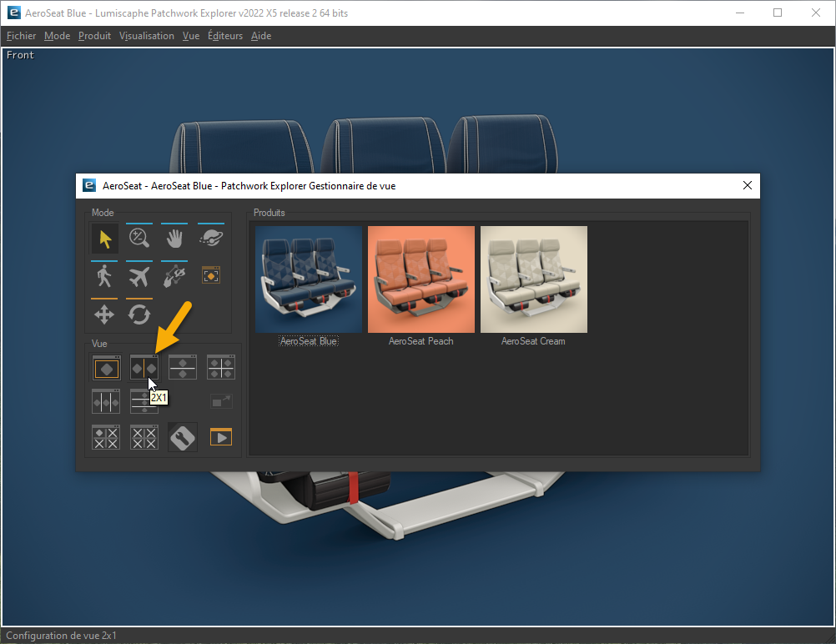Select the arrow selection mode tool
The image size is (836, 644).
103,239
